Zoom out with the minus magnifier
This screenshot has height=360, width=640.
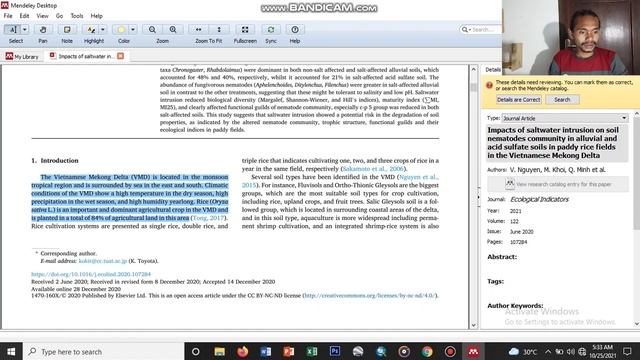152,30
